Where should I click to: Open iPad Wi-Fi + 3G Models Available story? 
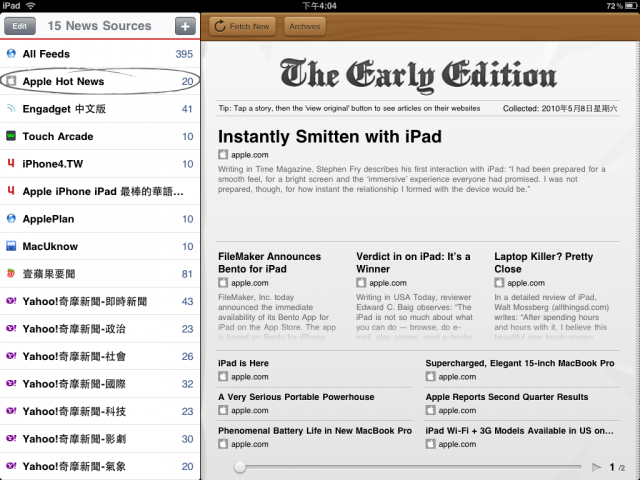click(519, 431)
